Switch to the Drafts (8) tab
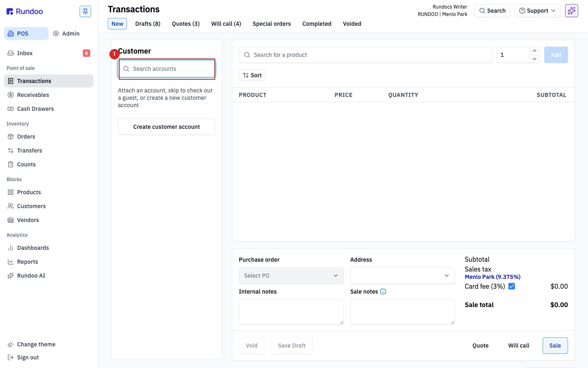This screenshot has height=368, width=588. 148,24
